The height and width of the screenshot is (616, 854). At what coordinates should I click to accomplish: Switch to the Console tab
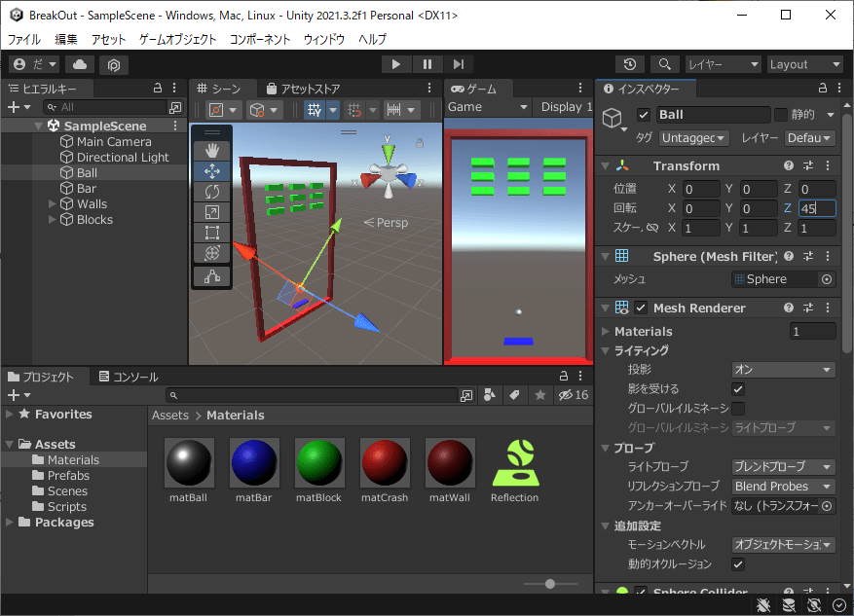pyautogui.click(x=129, y=377)
